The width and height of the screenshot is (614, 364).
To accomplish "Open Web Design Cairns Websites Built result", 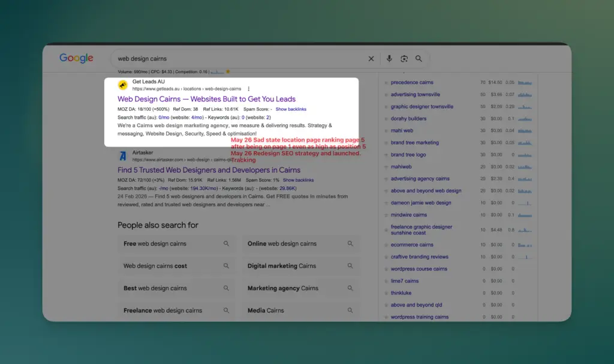I will (206, 99).
